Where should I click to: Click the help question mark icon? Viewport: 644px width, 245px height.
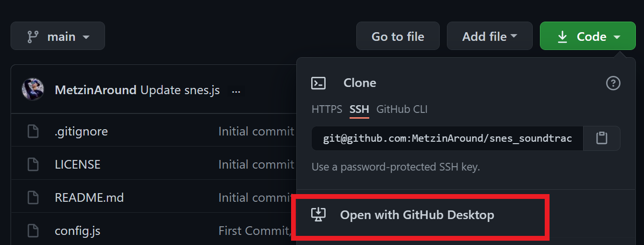(613, 83)
